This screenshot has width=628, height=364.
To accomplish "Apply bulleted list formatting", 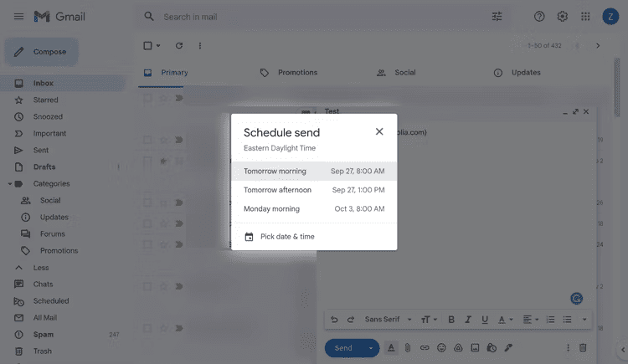I will tap(567, 320).
